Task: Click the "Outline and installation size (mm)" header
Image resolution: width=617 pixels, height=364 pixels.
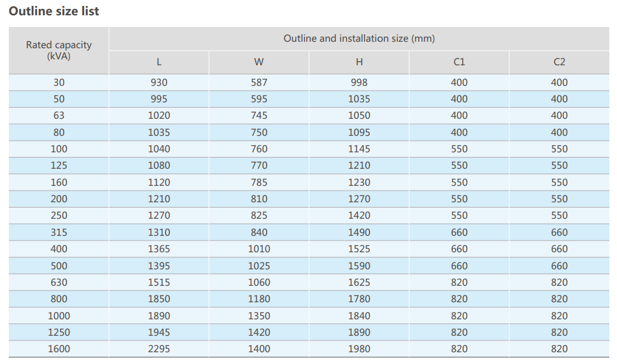Action: click(x=359, y=39)
